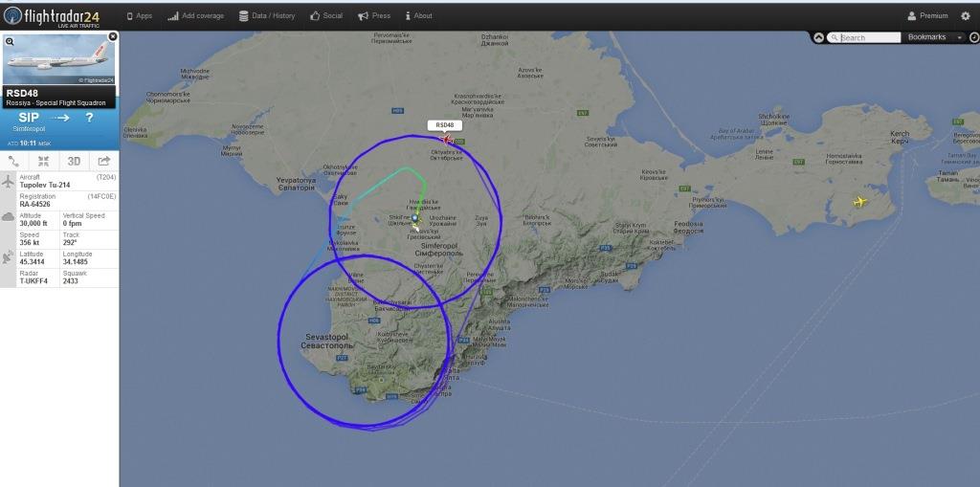This screenshot has width=980, height=487.
Task: Click the share flight icon
Action: click(x=103, y=161)
